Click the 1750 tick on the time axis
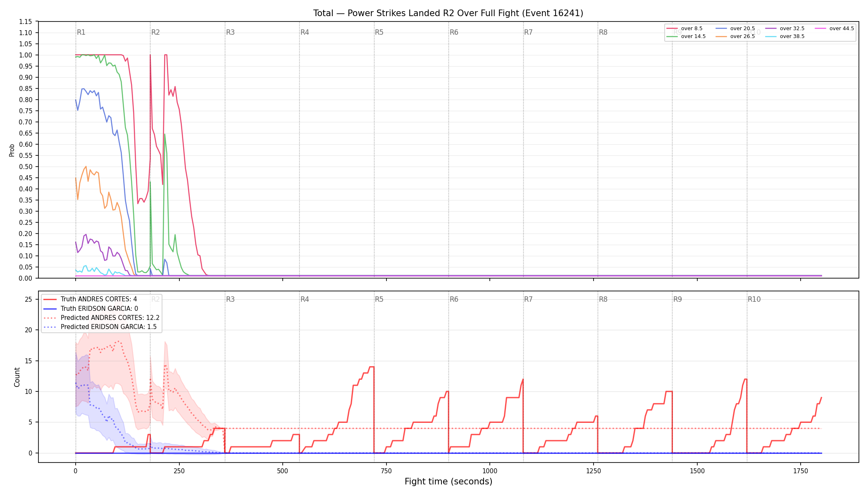This screenshot has height=496, width=868. click(x=801, y=471)
